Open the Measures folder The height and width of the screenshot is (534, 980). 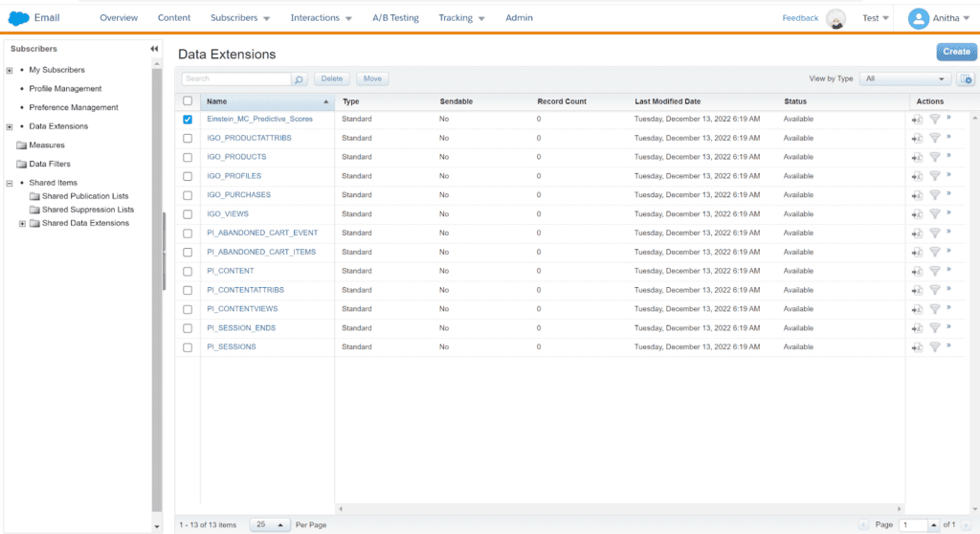47,145
